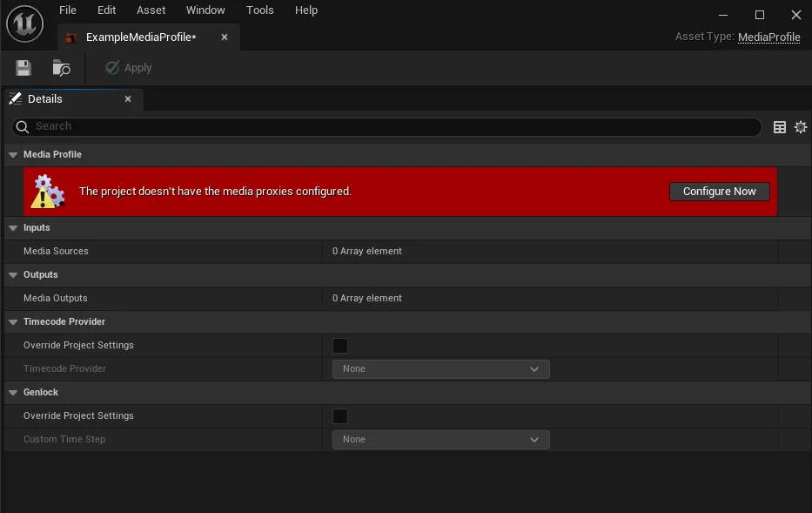Focus the Details search field

coord(386,126)
